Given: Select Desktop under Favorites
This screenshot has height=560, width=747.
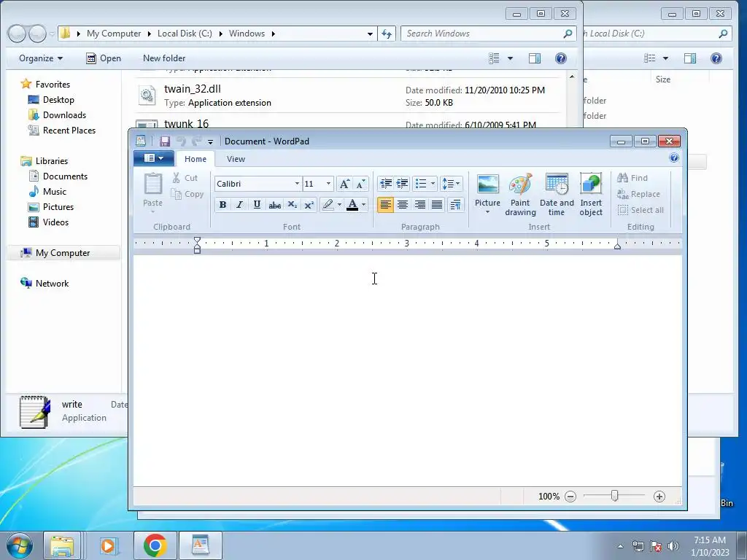Looking at the screenshot, I should [52, 99].
